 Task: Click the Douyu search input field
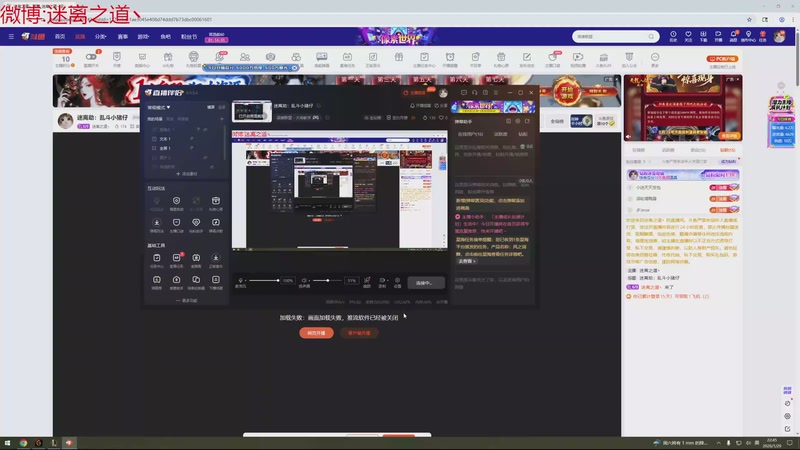pyautogui.click(x=610, y=37)
